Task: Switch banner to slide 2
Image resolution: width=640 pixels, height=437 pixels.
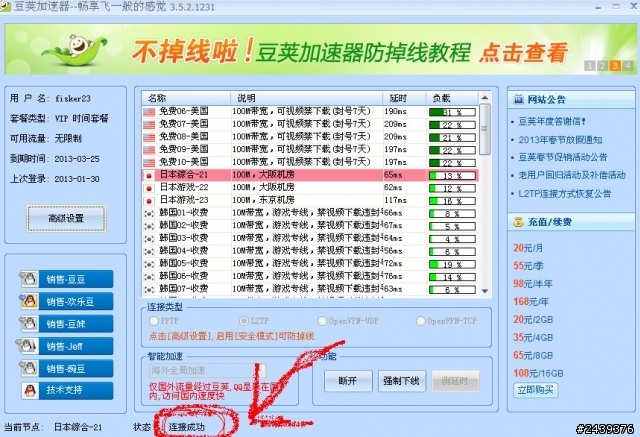Action: pyautogui.click(x=602, y=65)
